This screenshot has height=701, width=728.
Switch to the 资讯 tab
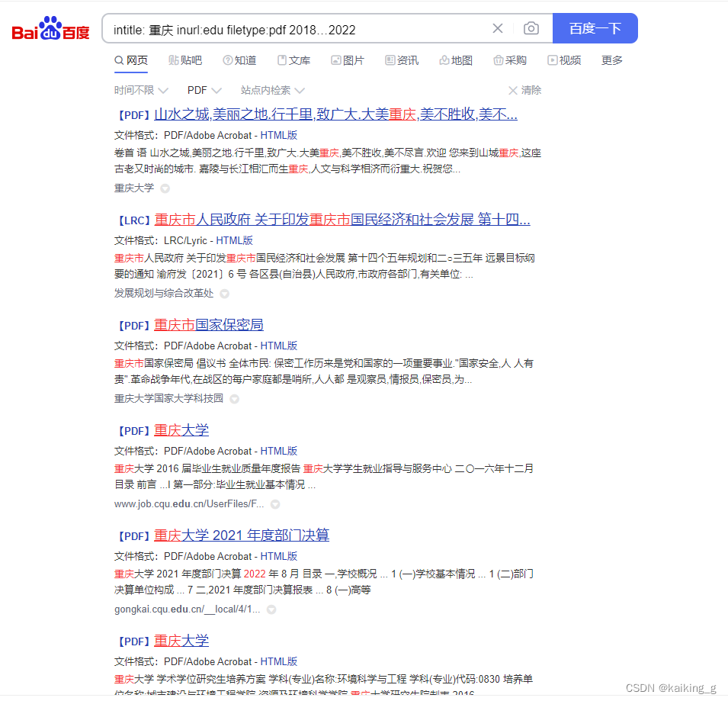click(x=402, y=60)
